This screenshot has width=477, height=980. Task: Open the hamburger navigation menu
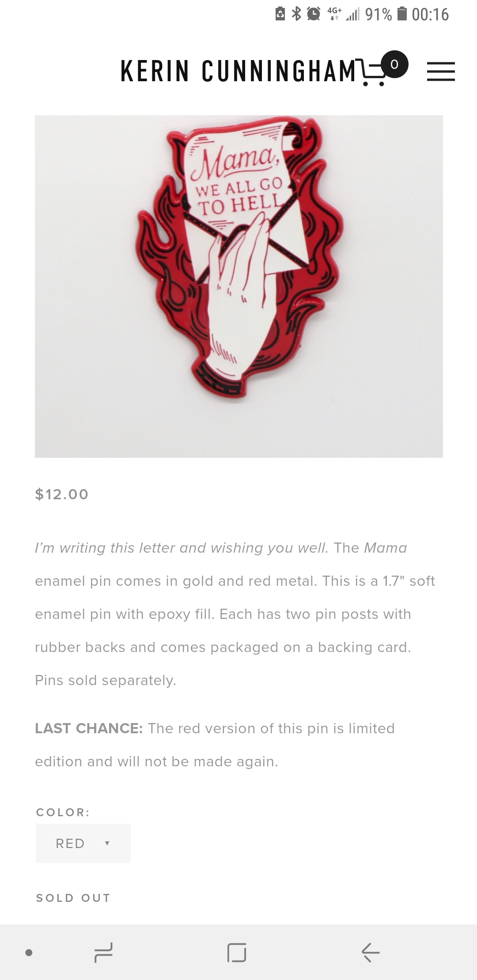point(441,72)
